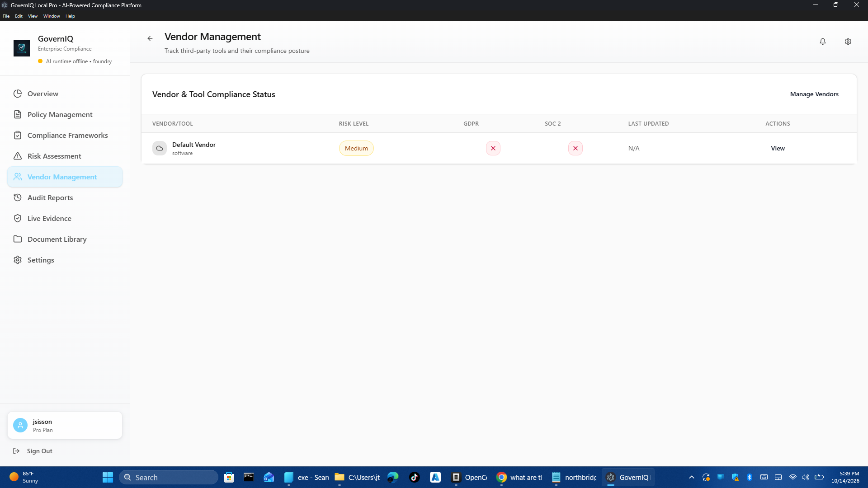View the Default Vendor details

pyautogui.click(x=778, y=148)
